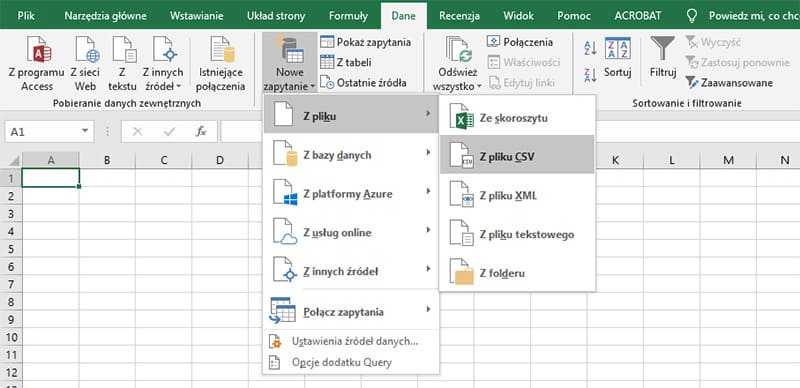This screenshot has width=800, height=388.
Task: Choose Z pliku CSV
Action: [x=517, y=155]
